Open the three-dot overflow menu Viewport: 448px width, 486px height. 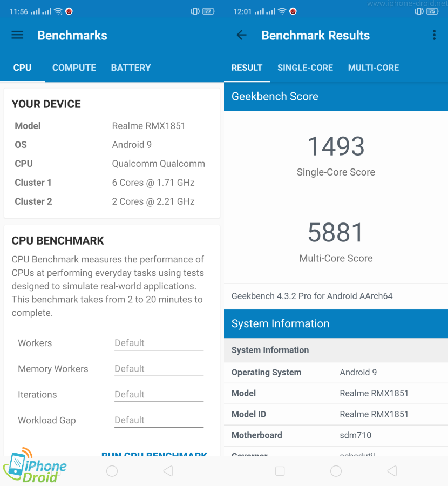point(434,35)
